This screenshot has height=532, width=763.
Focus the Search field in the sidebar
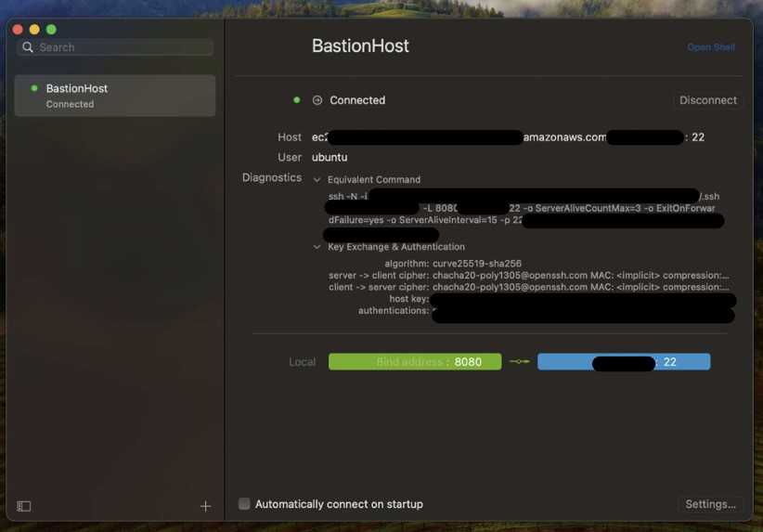[121, 47]
